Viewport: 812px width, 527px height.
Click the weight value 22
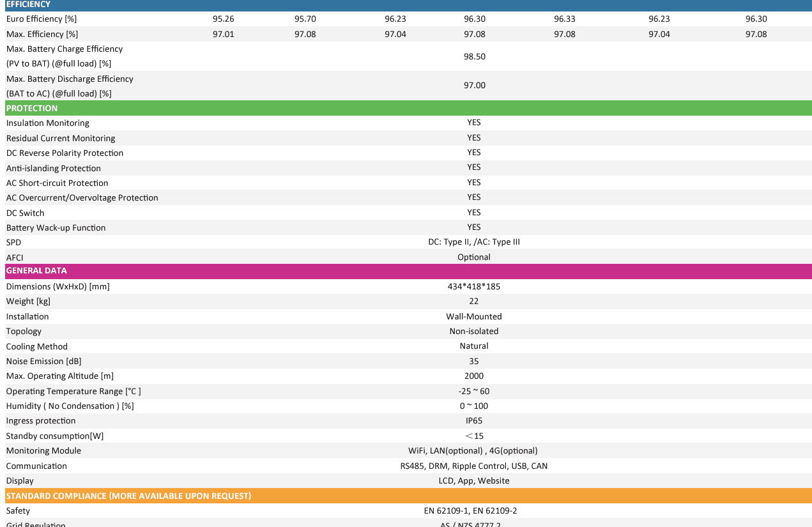(x=474, y=301)
